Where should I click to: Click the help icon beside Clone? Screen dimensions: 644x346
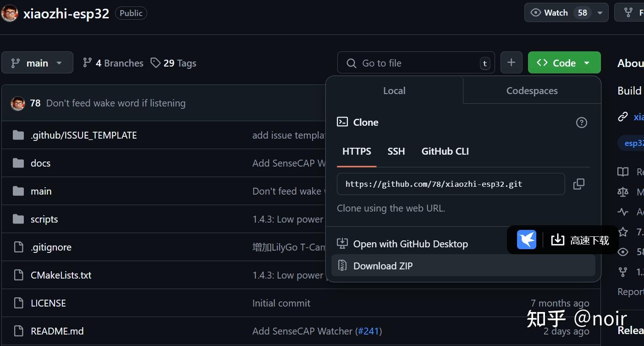[581, 123]
